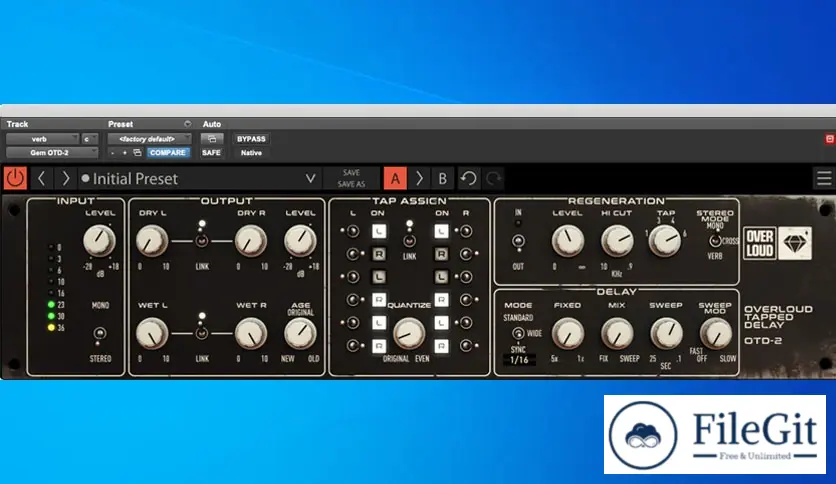Open the Gem OTD-2 plugin selector
836x484 pixels.
coord(52,152)
